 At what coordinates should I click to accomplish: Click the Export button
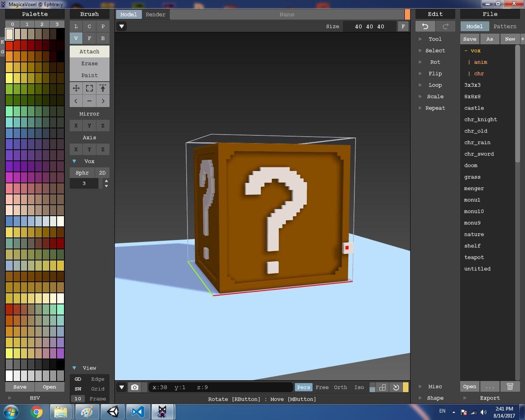click(x=490, y=398)
